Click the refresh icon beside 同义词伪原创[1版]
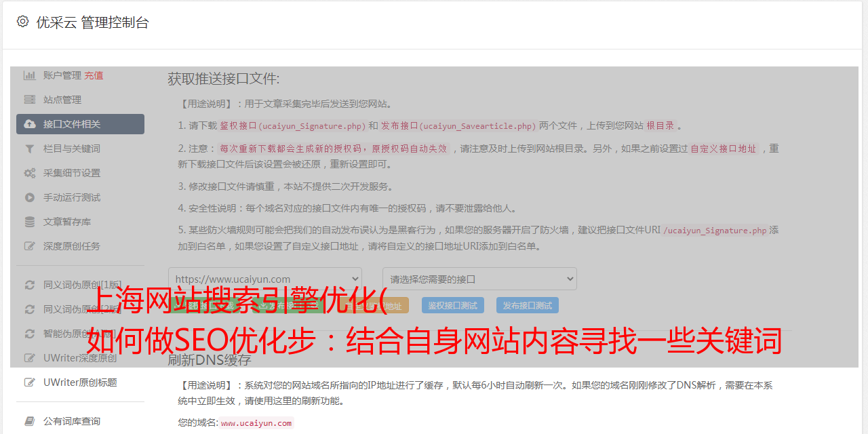 coord(30,285)
